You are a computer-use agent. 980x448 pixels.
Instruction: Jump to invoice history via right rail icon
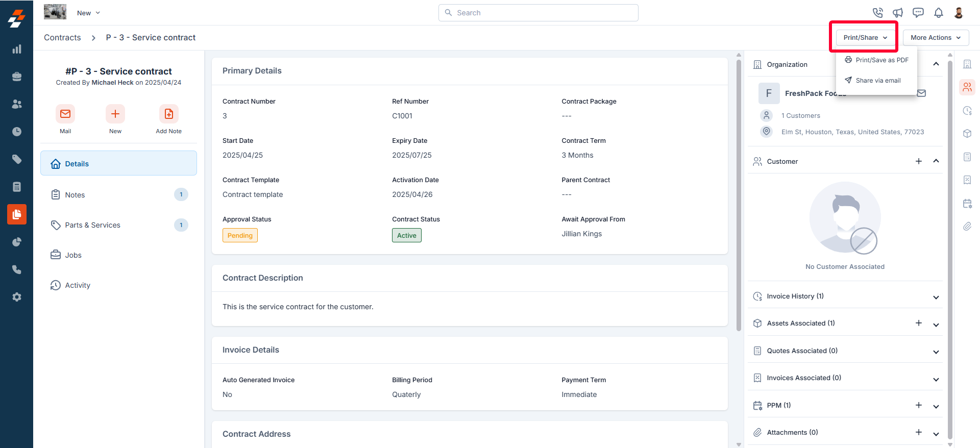coord(967,111)
